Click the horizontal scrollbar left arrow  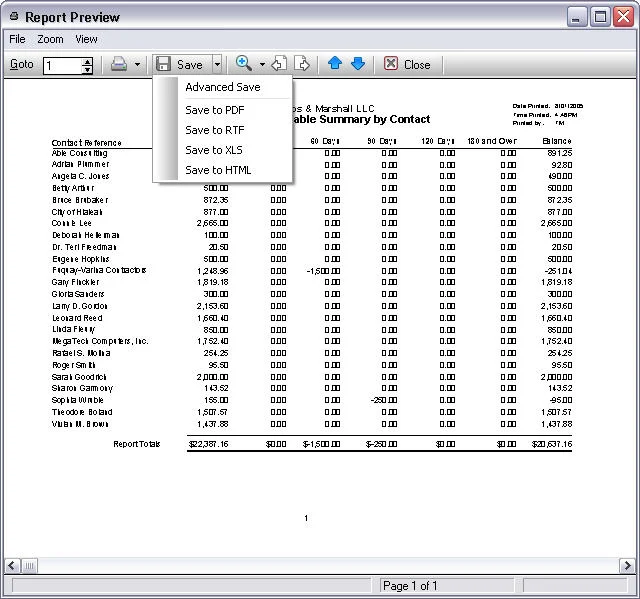(11, 566)
